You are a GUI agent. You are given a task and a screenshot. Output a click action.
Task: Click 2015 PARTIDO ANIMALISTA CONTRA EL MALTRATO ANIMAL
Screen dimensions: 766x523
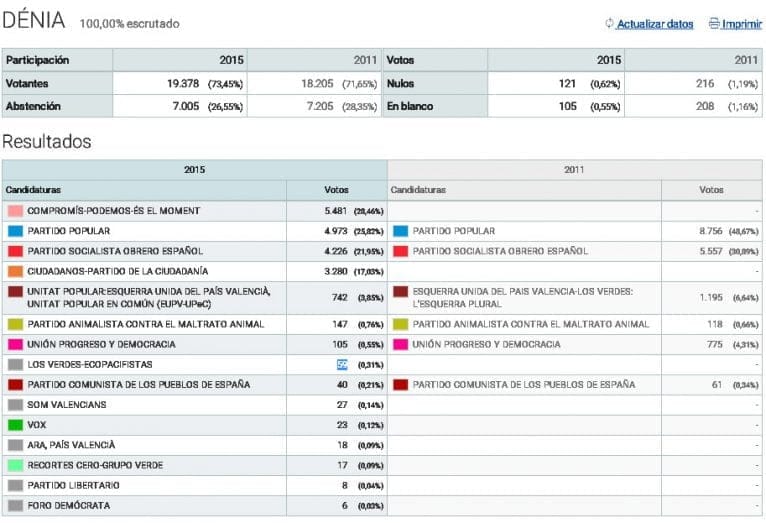(x=146, y=324)
